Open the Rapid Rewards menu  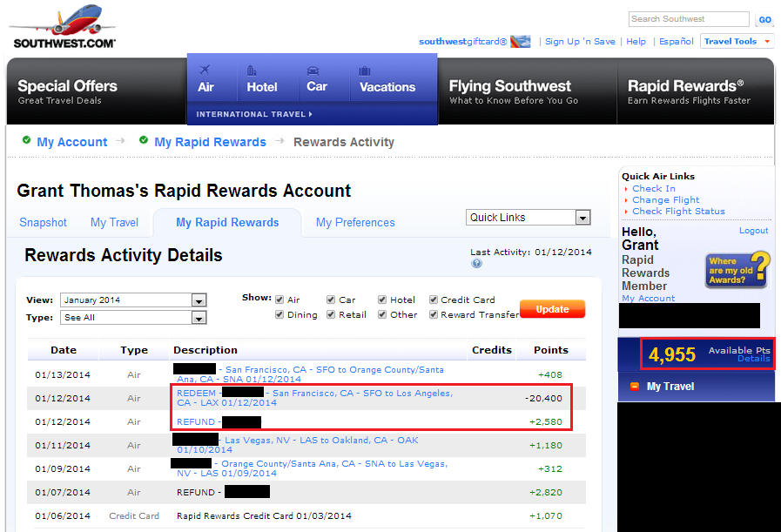(x=689, y=91)
